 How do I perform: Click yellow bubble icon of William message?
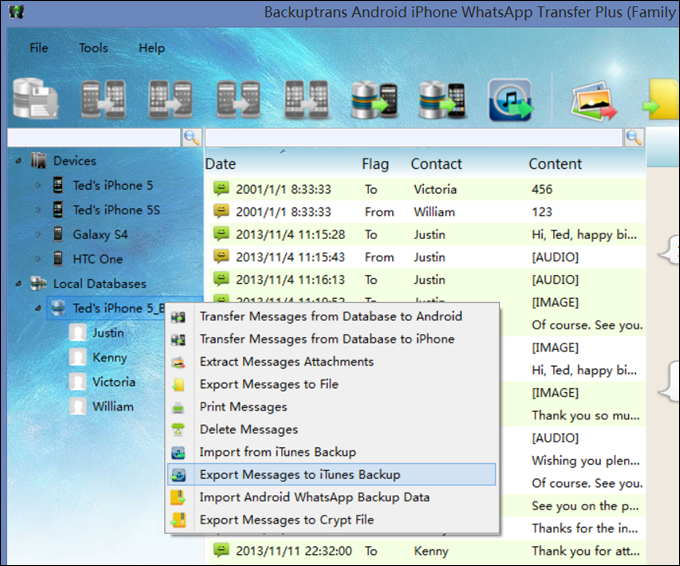pos(221,211)
